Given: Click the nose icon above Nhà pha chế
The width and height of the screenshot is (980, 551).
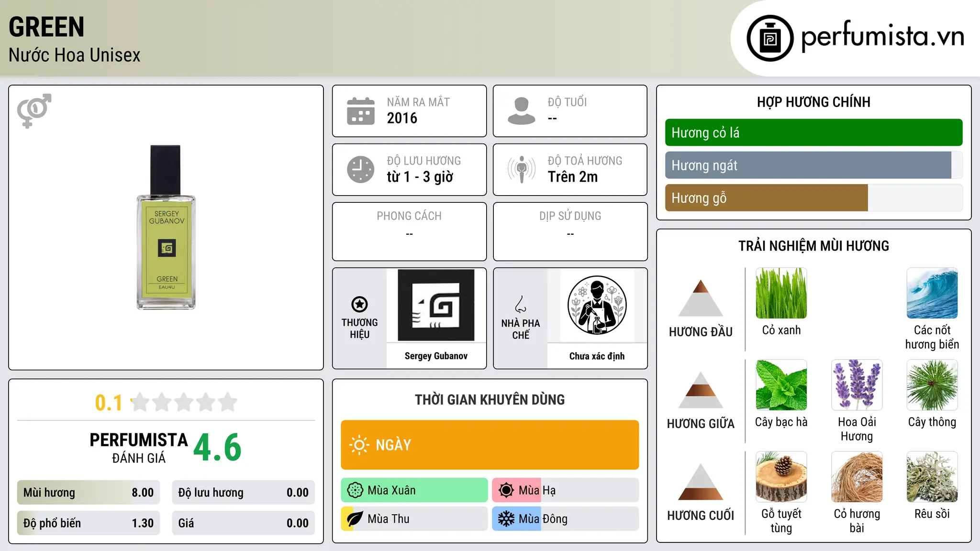Looking at the screenshot, I should (x=521, y=304).
